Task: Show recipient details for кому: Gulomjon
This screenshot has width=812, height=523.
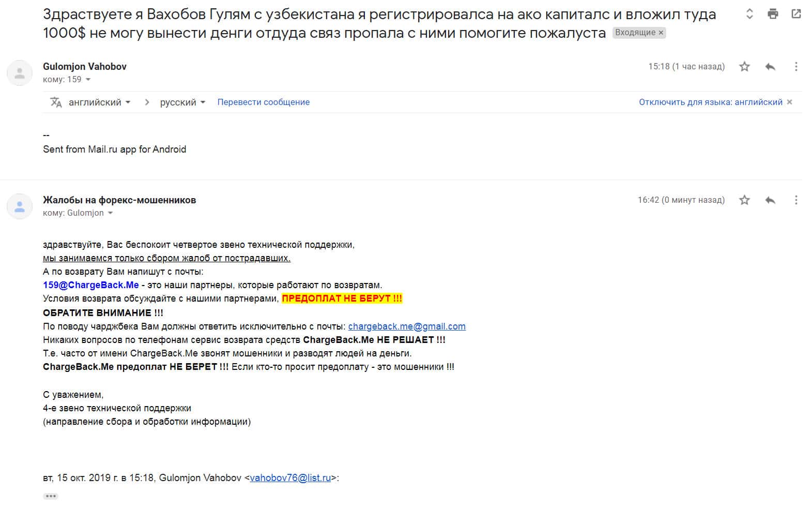Action: coord(110,213)
